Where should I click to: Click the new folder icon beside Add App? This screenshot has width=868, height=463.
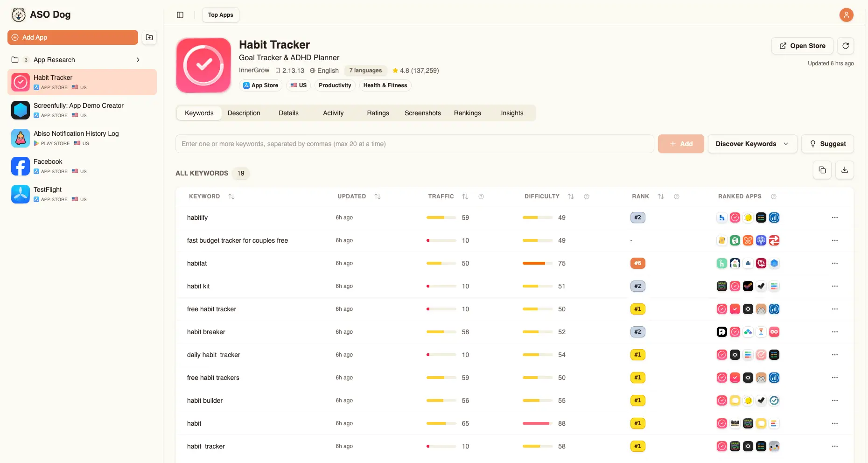click(x=149, y=37)
